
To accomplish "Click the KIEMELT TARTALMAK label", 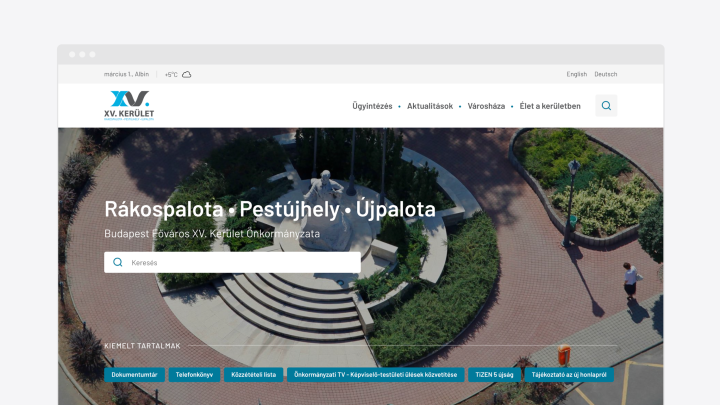I will point(142,346).
